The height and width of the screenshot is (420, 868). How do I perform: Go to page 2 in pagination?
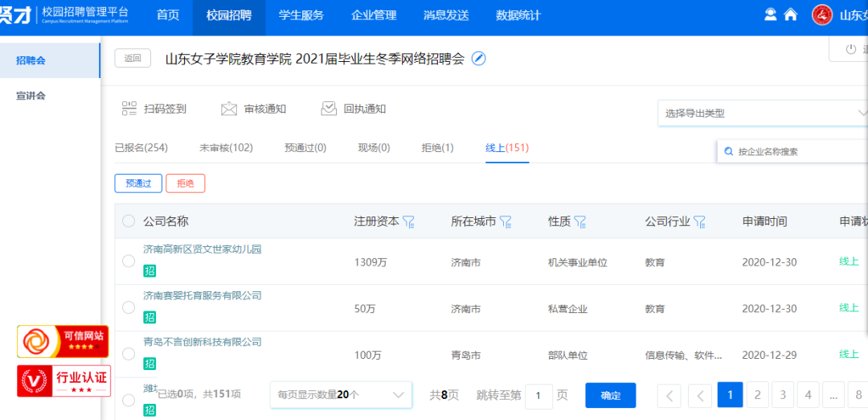coord(757,395)
